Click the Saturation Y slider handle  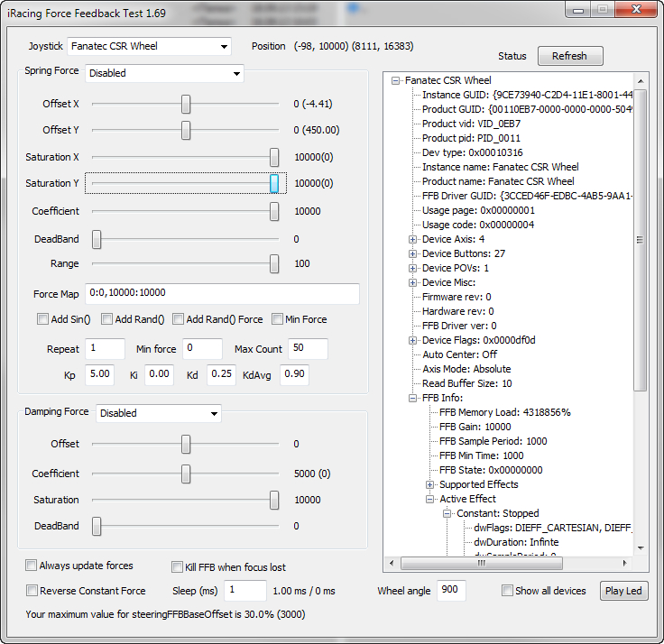click(x=274, y=183)
